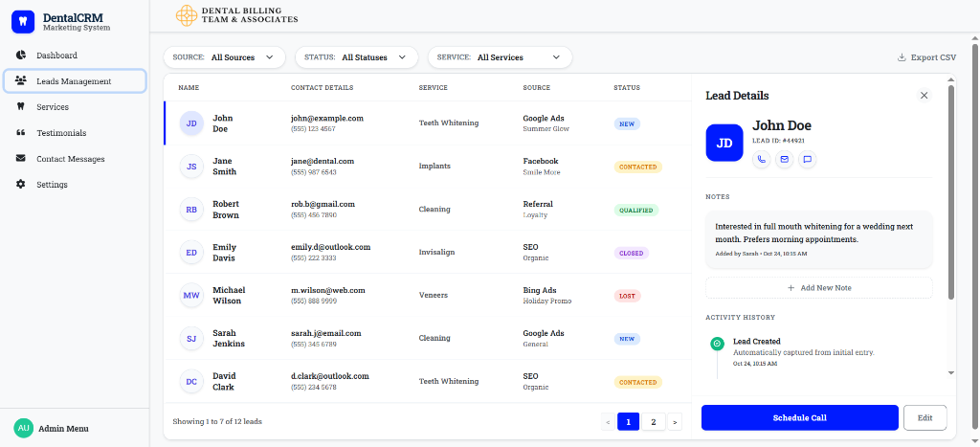Click the Lead Created green timeline marker

point(718,344)
